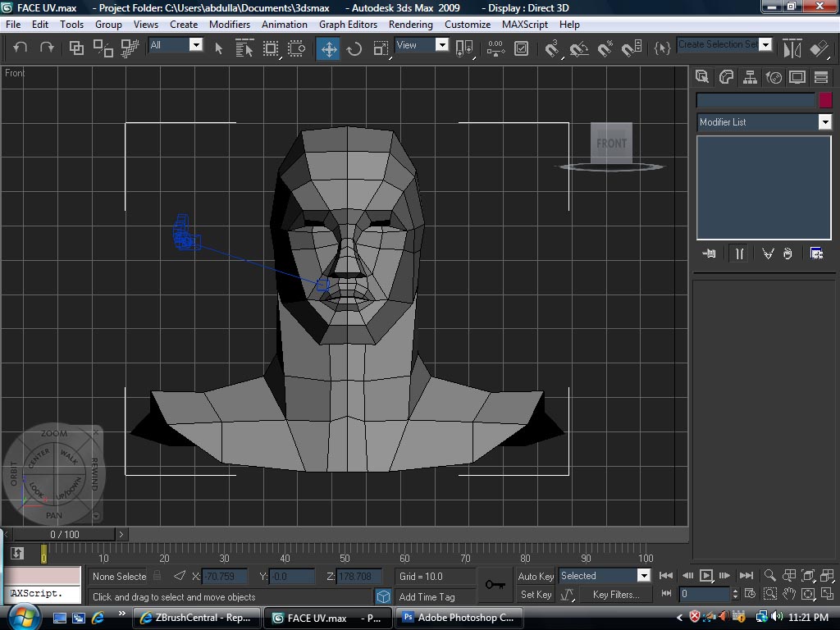Image resolution: width=840 pixels, height=630 pixels.
Task: Choose the Bind to Space Warp tool
Action: [129, 48]
